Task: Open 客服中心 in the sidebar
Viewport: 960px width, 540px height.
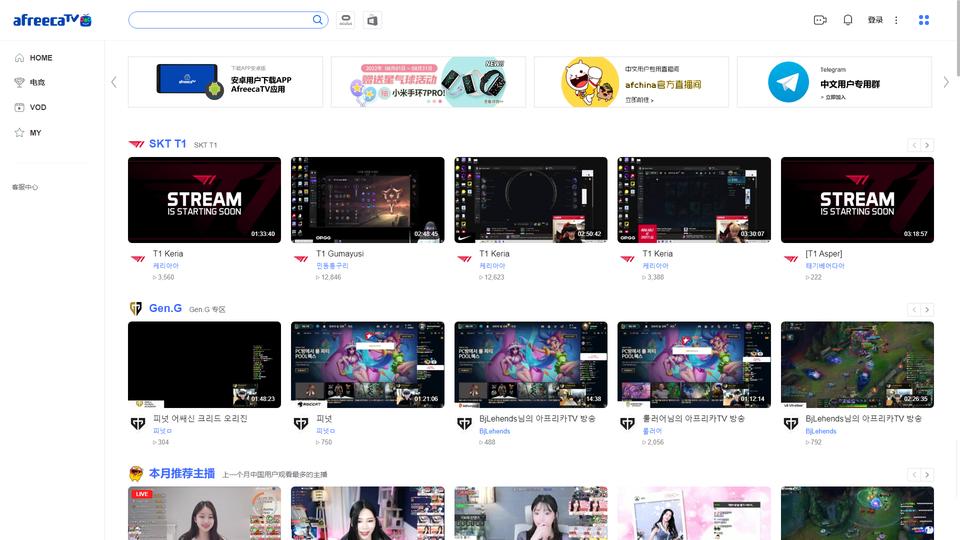Action: tap(25, 187)
